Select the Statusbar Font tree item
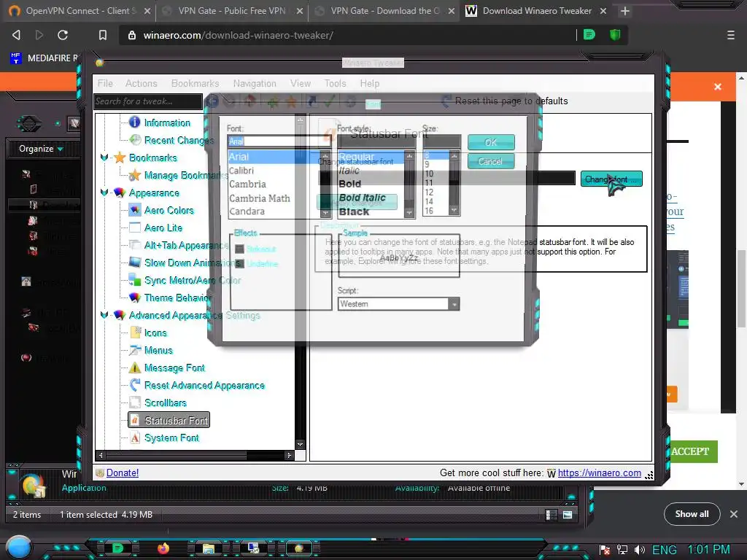The width and height of the screenshot is (747, 560). pos(169,421)
